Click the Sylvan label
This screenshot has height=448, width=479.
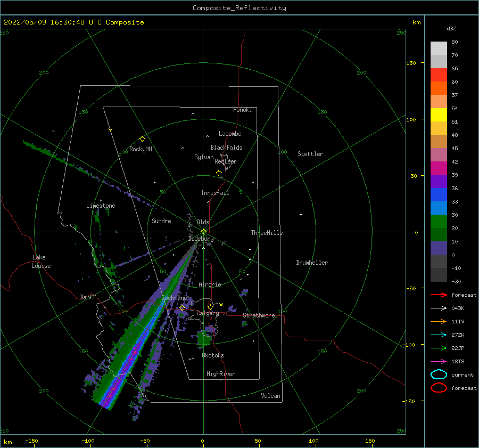(204, 157)
